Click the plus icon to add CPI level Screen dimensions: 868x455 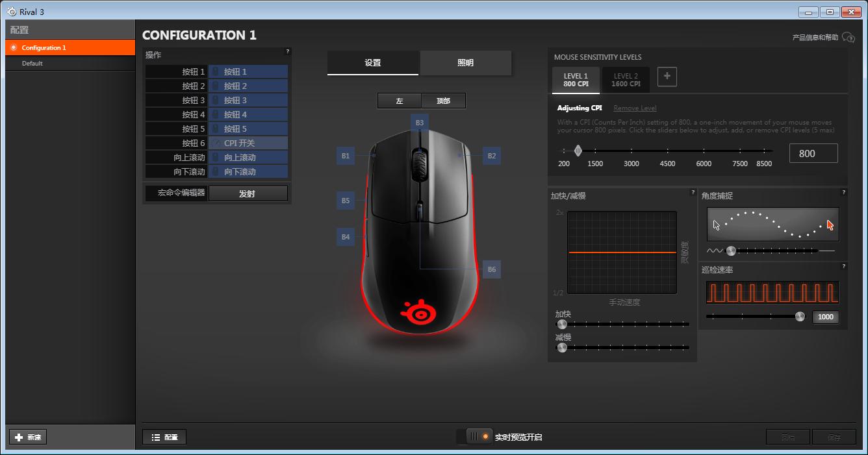667,76
